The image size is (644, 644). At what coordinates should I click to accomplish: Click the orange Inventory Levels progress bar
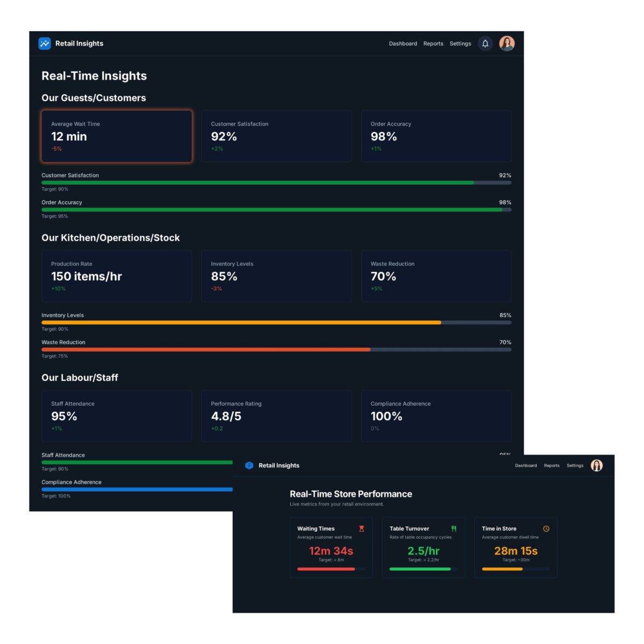click(241, 323)
